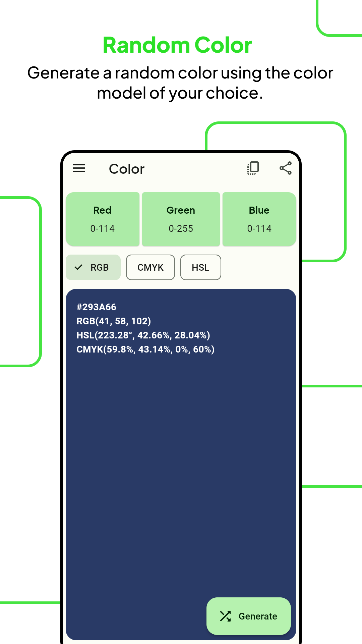Open the hamburger navigation menu

click(x=79, y=168)
